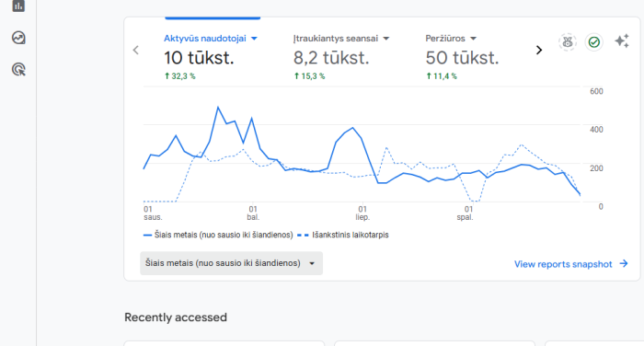Open the Explore icon in sidebar

point(18,38)
